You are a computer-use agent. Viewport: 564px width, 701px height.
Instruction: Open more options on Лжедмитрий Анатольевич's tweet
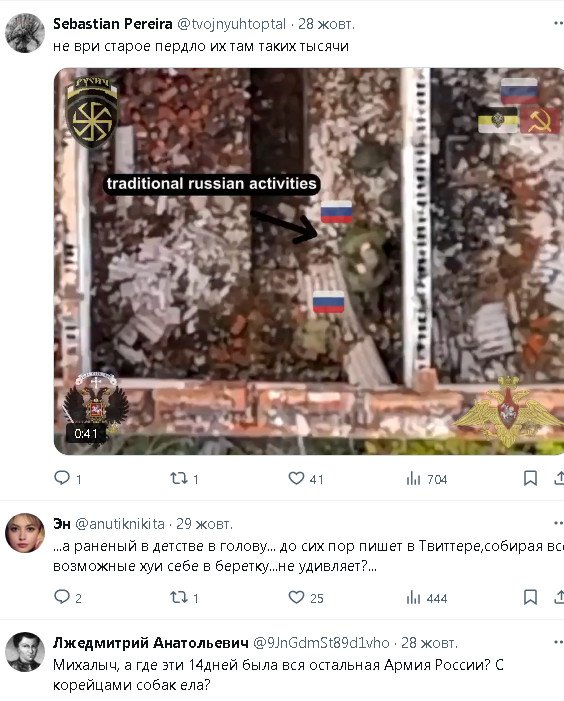558,642
